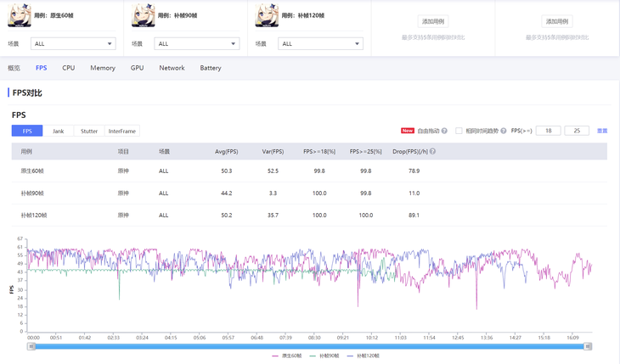Screen dimensions: 620x364
Task: Click help icon next to 自由拖动
Action: tap(444, 132)
